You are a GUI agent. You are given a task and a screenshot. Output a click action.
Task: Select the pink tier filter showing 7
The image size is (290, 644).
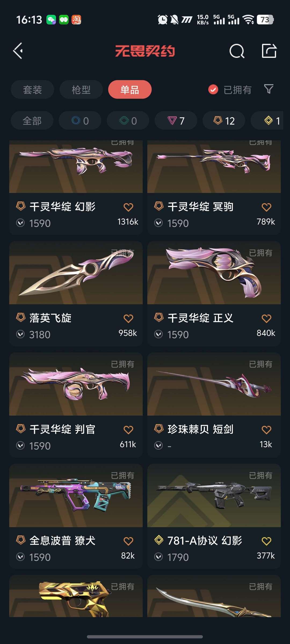tap(176, 120)
